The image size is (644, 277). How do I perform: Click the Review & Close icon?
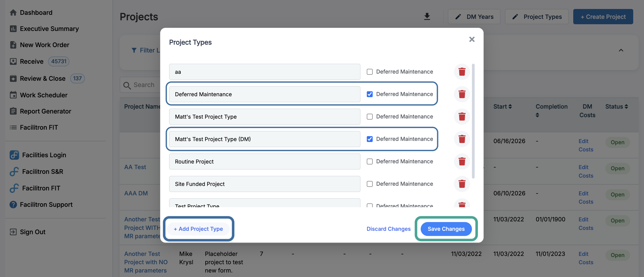point(13,79)
